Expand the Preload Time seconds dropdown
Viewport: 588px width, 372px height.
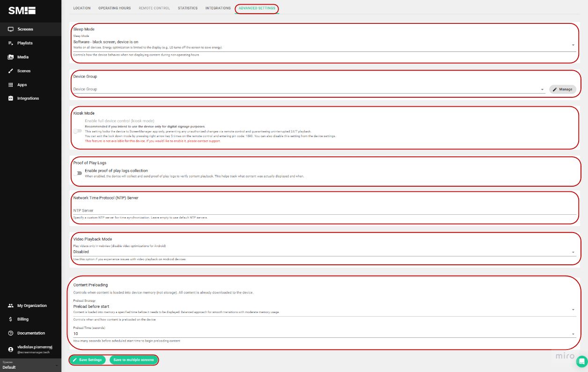(324, 334)
